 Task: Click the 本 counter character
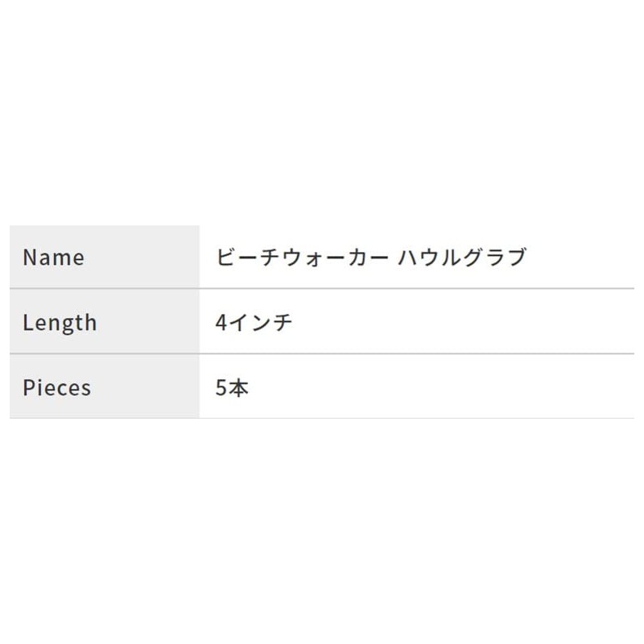[x=240, y=388]
